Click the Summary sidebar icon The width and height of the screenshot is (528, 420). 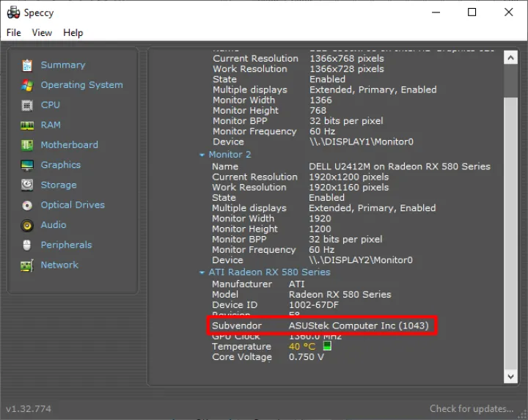coord(27,65)
